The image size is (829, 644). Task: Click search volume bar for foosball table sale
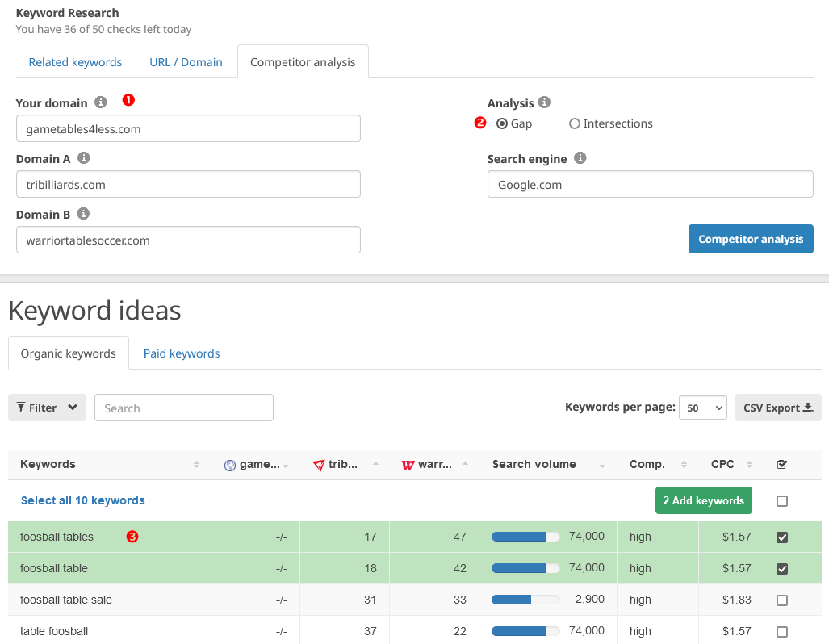[525, 600]
